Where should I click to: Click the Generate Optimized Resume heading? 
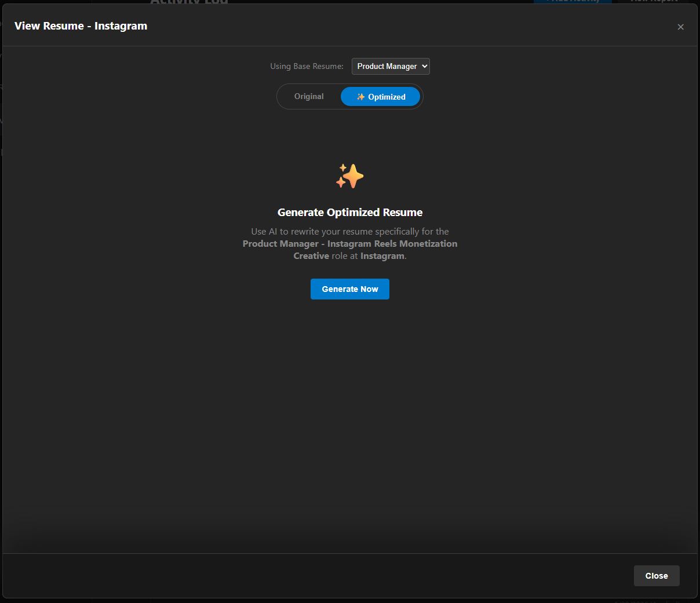350,213
